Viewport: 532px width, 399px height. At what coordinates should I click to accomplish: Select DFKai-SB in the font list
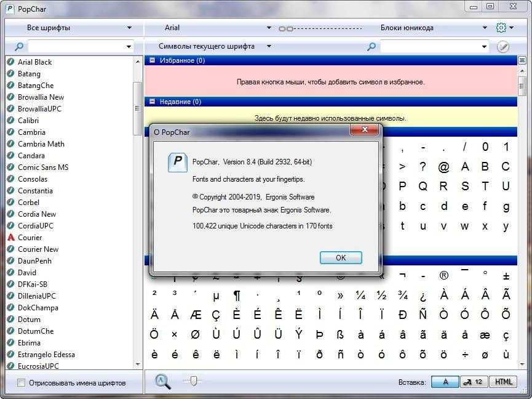click(x=33, y=284)
